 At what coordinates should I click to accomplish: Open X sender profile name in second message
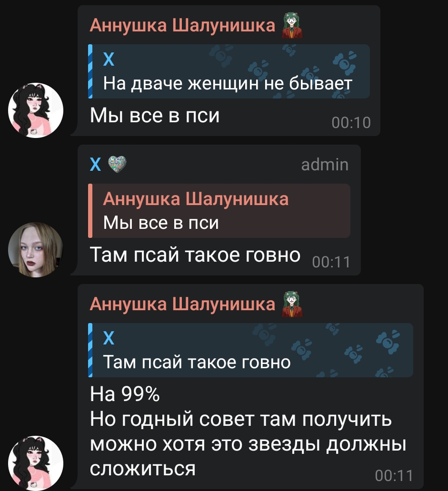(x=95, y=165)
